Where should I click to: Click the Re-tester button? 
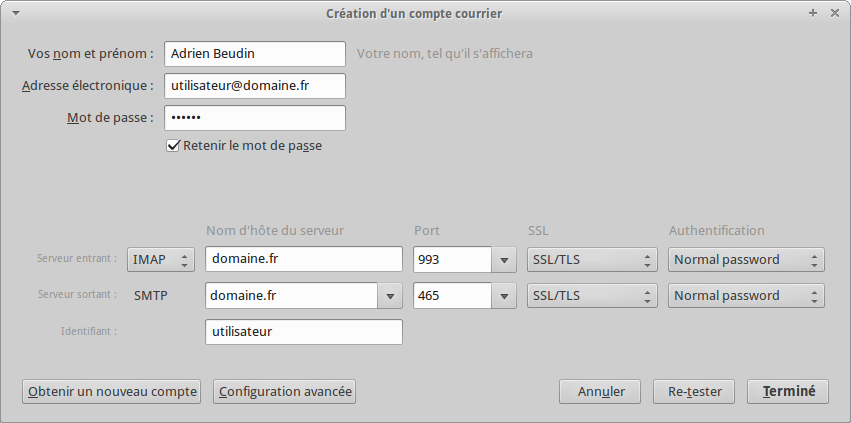tap(694, 392)
